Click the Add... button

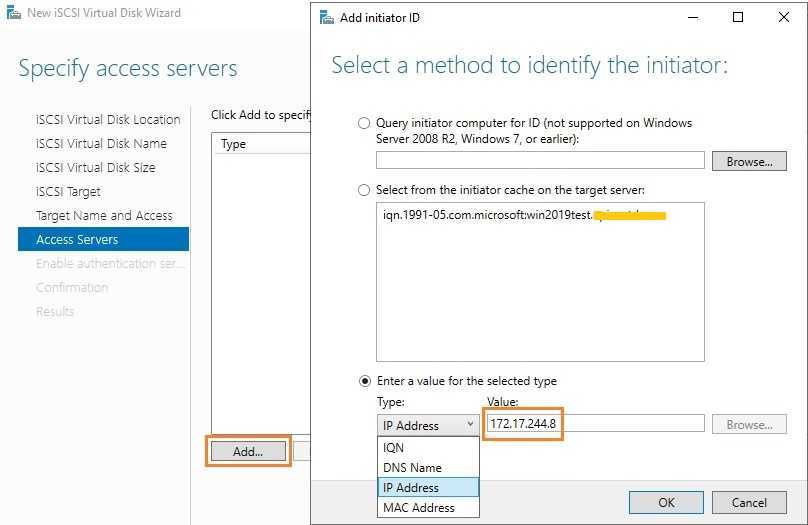pyautogui.click(x=248, y=451)
